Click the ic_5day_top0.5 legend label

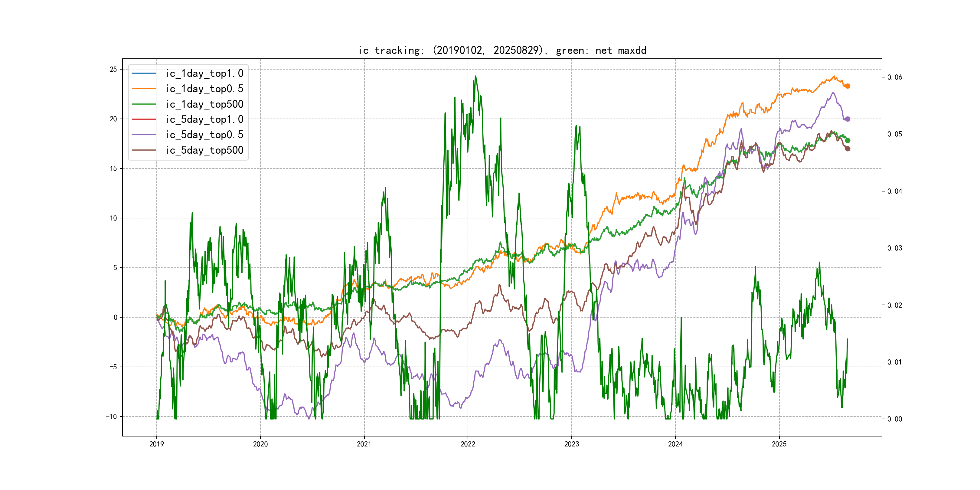(204, 135)
